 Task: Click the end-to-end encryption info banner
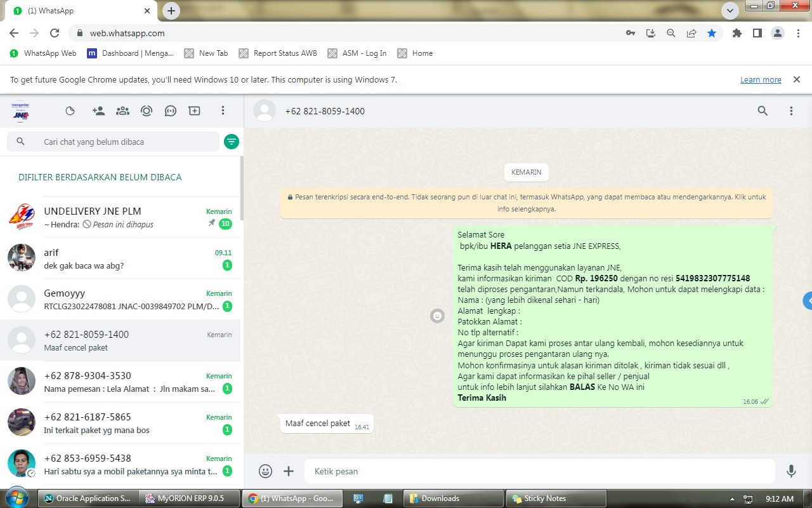[527, 203]
